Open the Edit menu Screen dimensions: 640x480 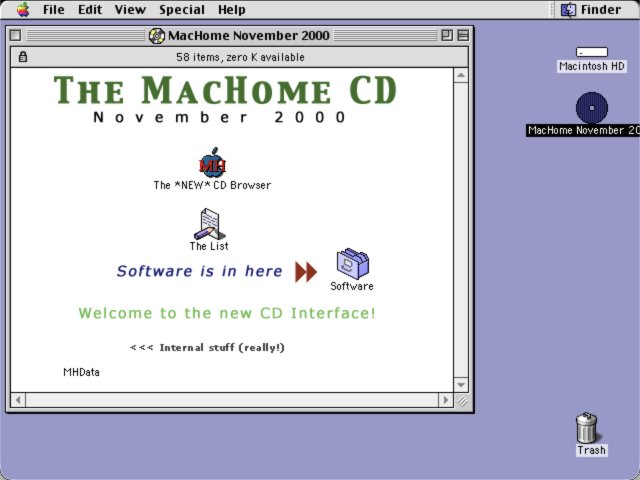pos(90,9)
